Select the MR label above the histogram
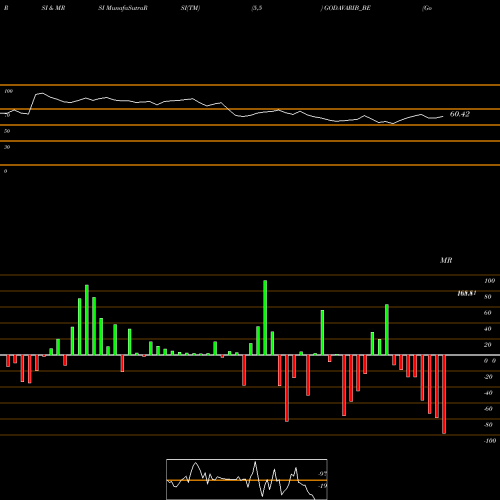The height and width of the screenshot is (500, 500). click(x=446, y=260)
